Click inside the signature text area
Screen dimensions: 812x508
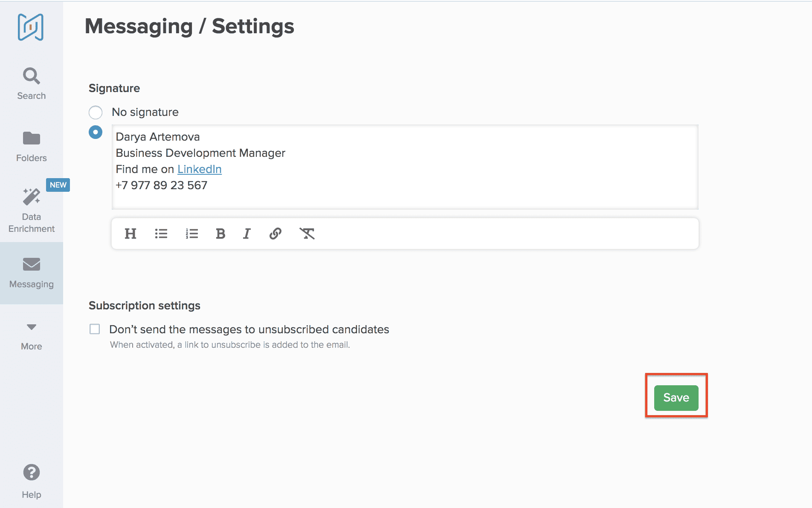(426, 170)
